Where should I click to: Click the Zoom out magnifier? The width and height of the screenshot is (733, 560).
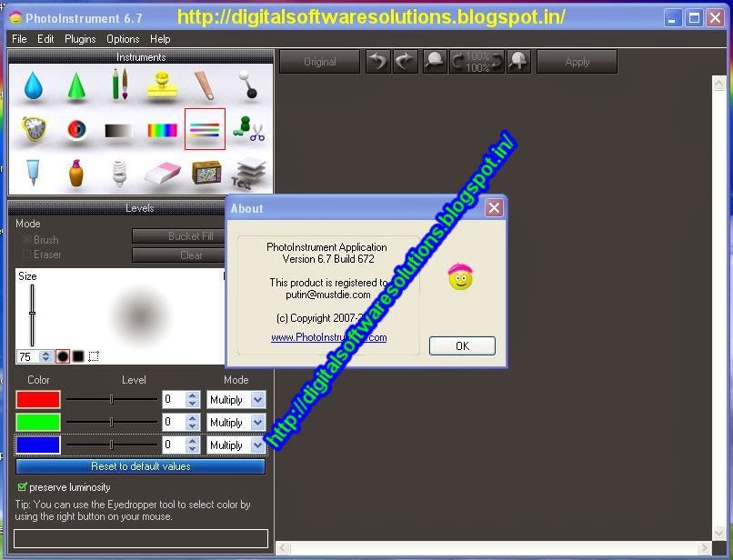(435, 62)
